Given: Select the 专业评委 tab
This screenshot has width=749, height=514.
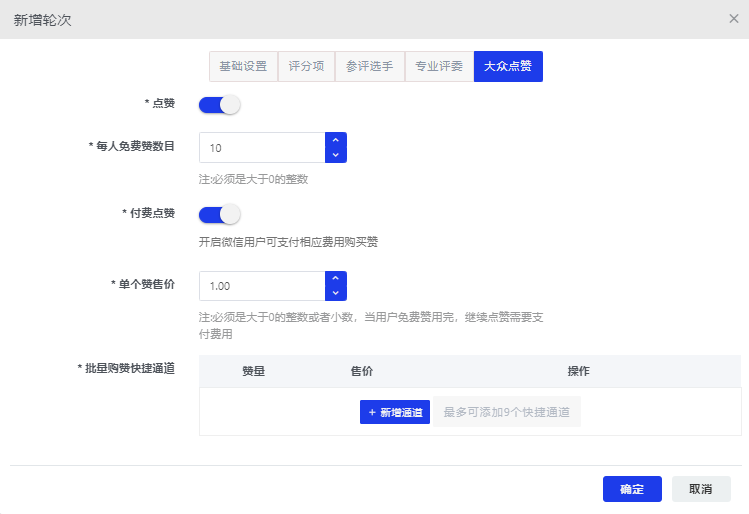Looking at the screenshot, I should point(439,66).
